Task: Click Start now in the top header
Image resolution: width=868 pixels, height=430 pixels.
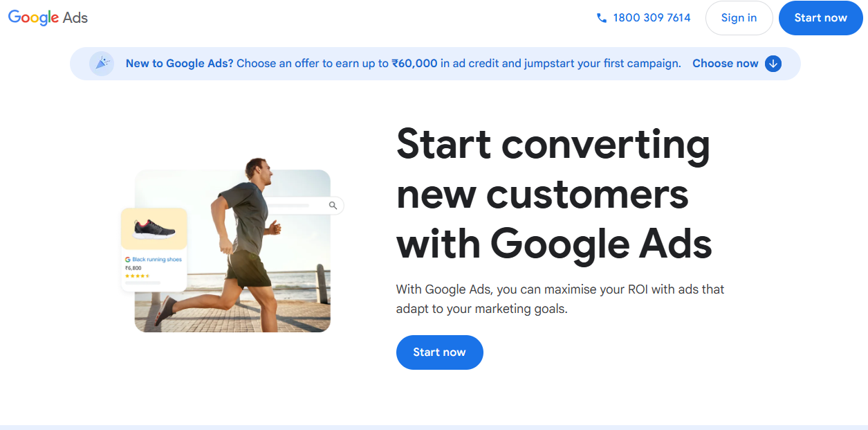Action: (x=820, y=18)
